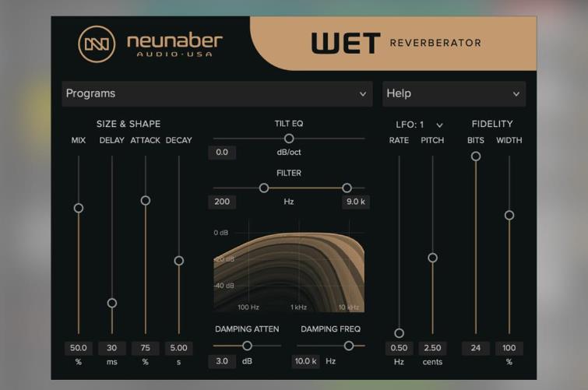This screenshot has height=390, width=588.
Task: Click the WIDTH slider handle
Action: click(509, 215)
